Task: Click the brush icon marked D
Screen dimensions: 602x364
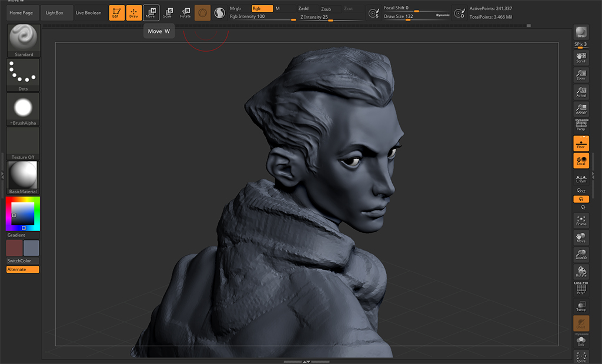Action: coord(459,14)
